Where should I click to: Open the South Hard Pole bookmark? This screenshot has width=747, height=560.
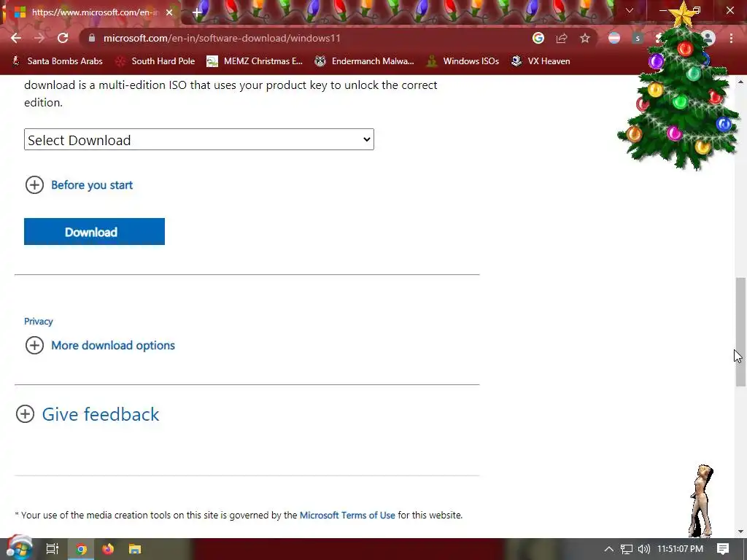(x=156, y=61)
